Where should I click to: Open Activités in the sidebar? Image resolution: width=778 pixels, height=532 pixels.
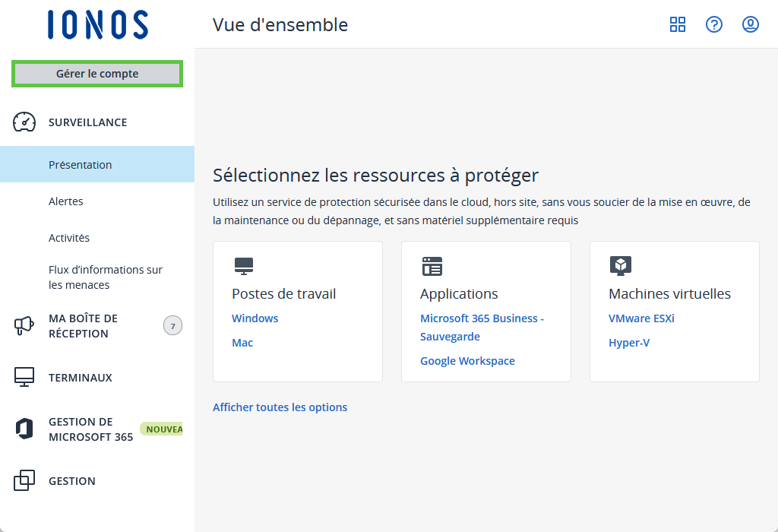coord(69,238)
